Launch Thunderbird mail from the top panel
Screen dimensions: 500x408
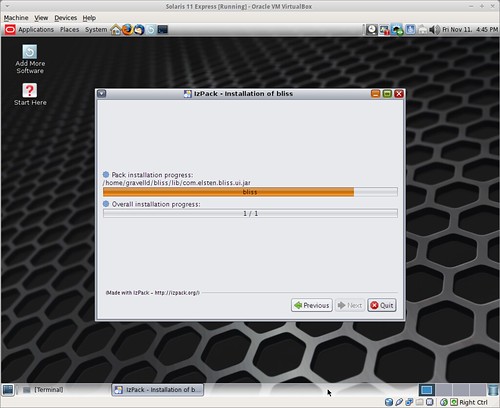[139, 30]
